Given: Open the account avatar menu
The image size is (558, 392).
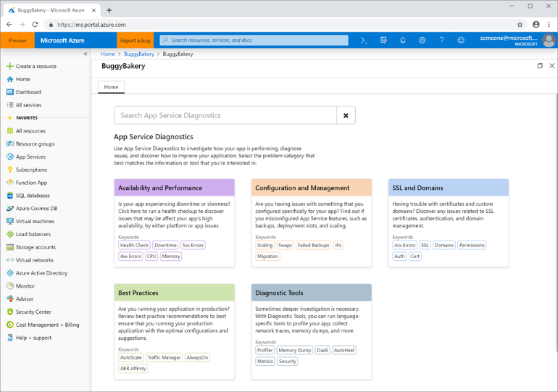Looking at the screenshot, I should 549,40.
